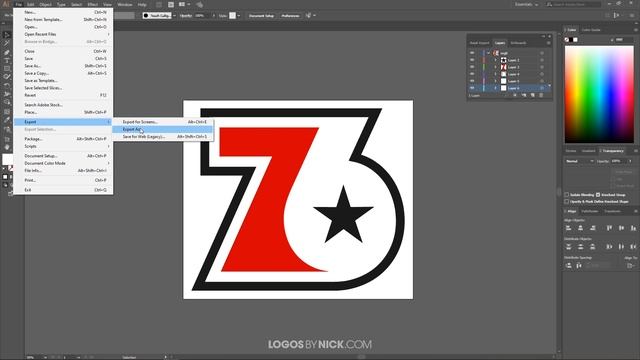This screenshot has height=360, width=640.
Task: Delete selection with Layers panel trash icon
Action: pos(541,96)
